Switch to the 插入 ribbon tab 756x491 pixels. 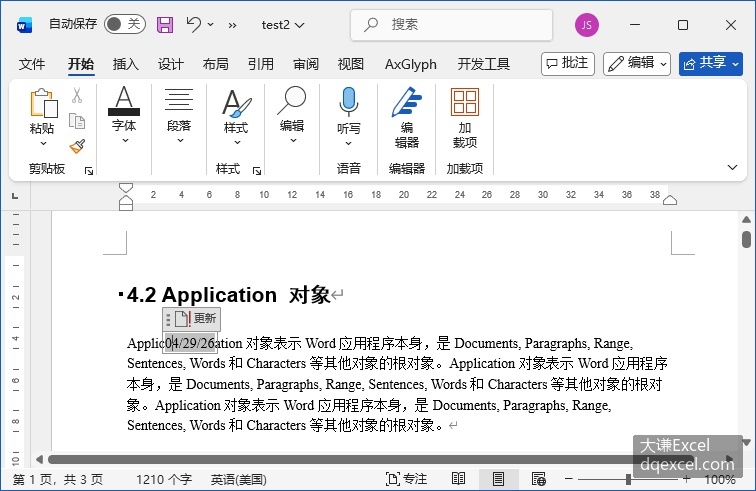[x=125, y=64]
